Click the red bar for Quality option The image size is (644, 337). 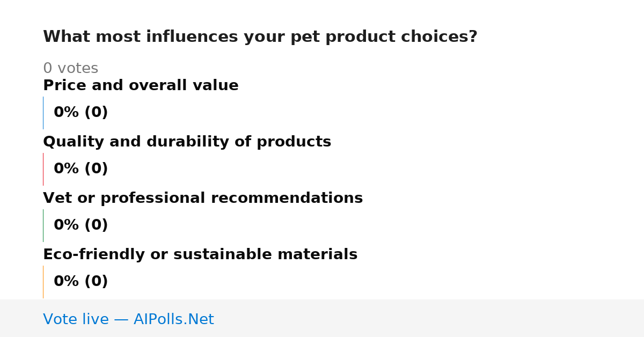pos(43,169)
